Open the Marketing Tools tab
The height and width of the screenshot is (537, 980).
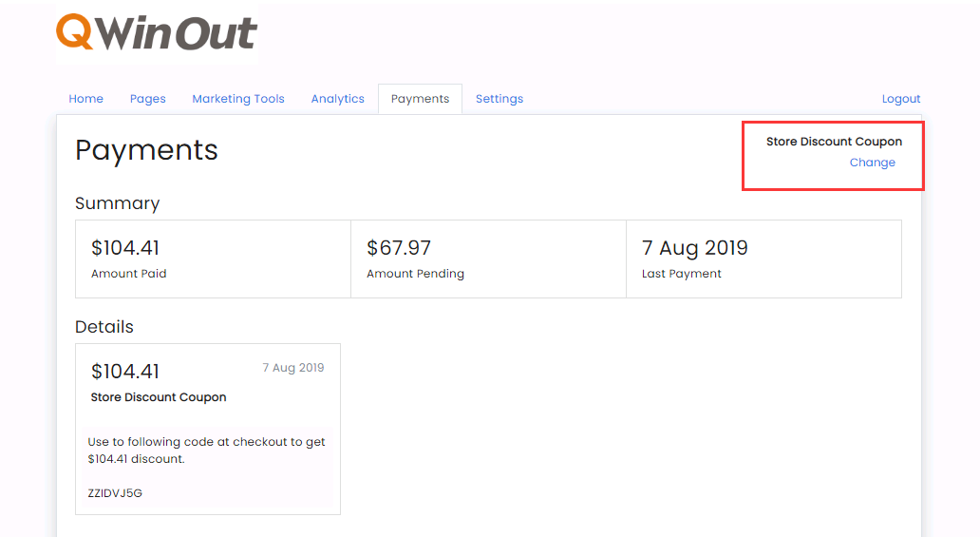click(x=238, y=99)
